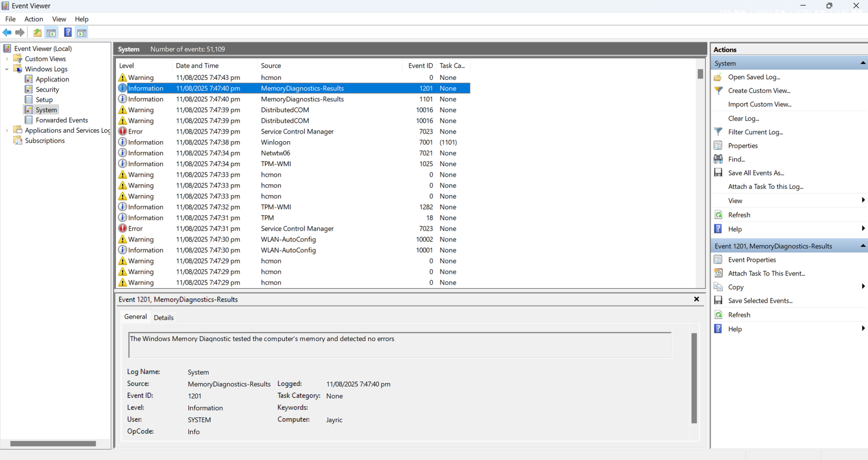Click the Back arrow toolbar icon
Viewport: 868px width, 460px height.
[7, 33]
